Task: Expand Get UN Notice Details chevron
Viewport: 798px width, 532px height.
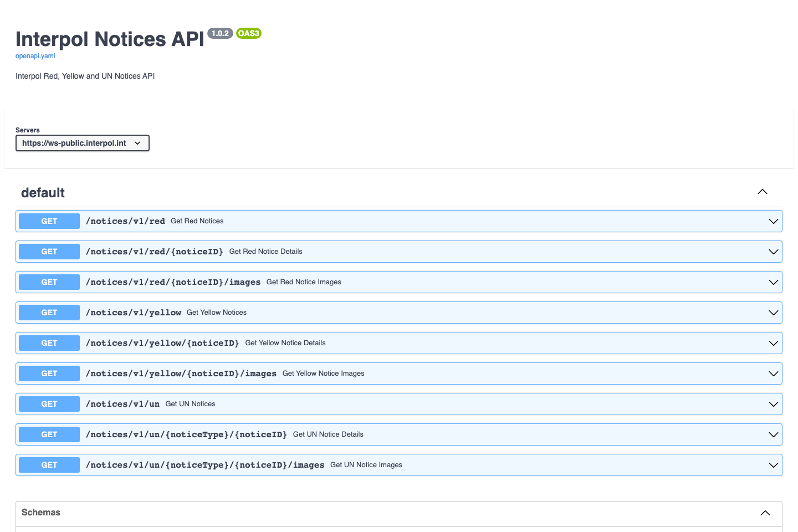Action: pos(773,434)
